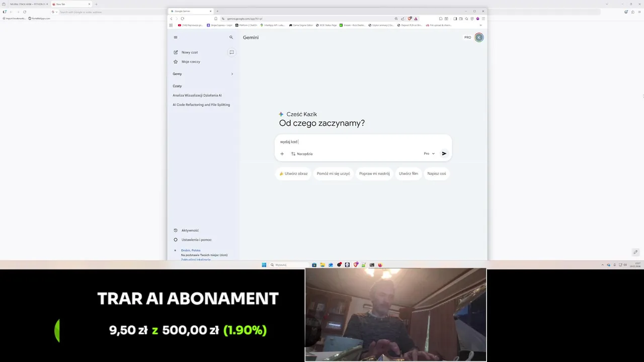Select the Utwórz film suggestion chip
Screen dimensions: 644x362
coord(409,173)
